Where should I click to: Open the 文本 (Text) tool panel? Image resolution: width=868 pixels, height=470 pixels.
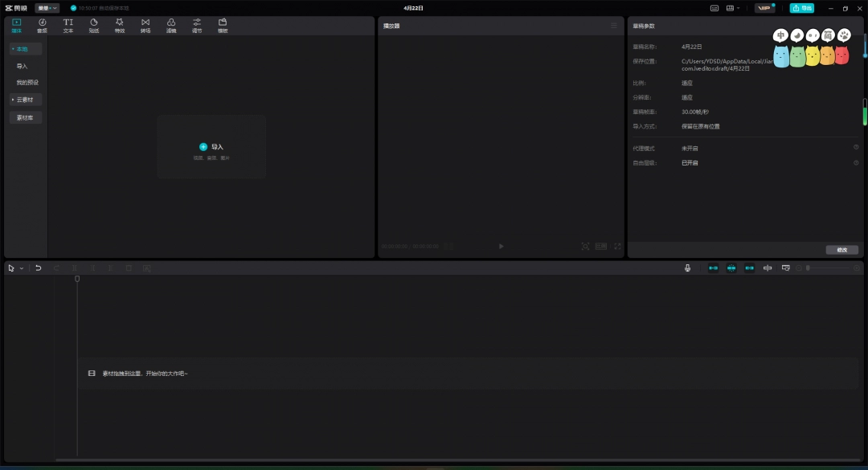click(x=68, y=25)
